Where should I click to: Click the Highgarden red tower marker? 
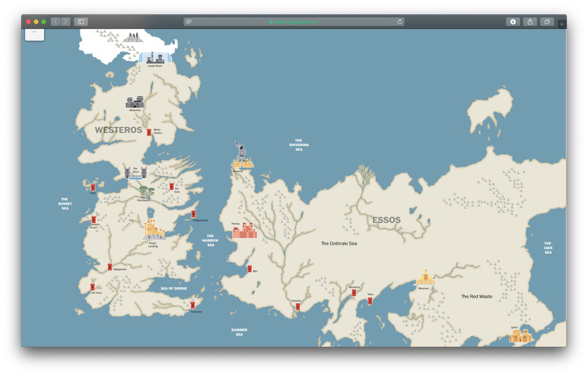110,267
